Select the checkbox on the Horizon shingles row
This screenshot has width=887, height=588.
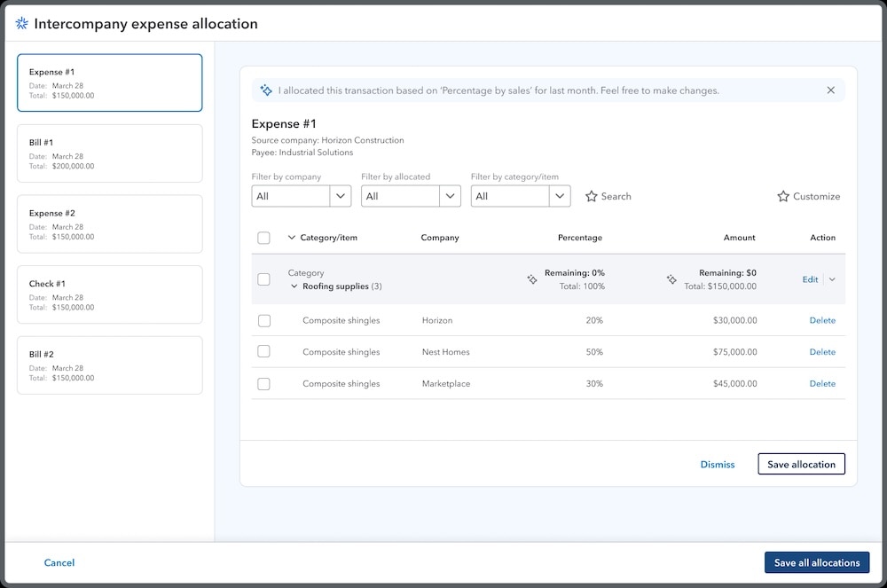(x=263, y=320)
